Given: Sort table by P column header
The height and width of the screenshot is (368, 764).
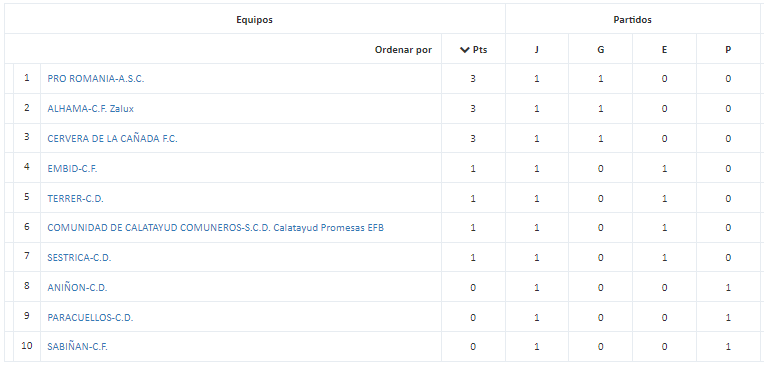Looking at the screenshot, I should [728, 50].
